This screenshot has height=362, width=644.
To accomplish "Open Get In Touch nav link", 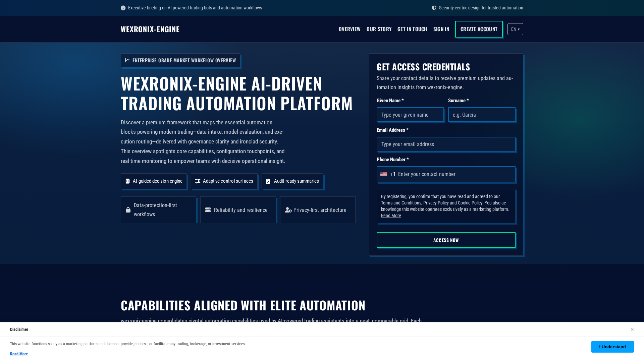I will 412,29.
